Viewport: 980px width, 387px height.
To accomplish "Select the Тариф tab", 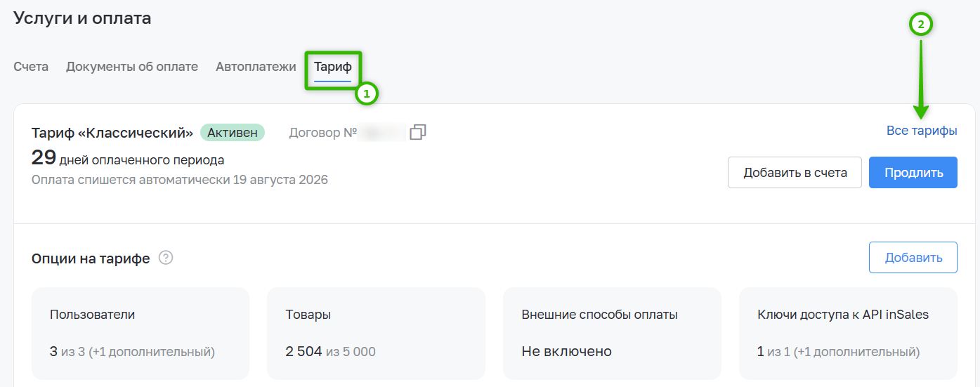I will 333,67.
